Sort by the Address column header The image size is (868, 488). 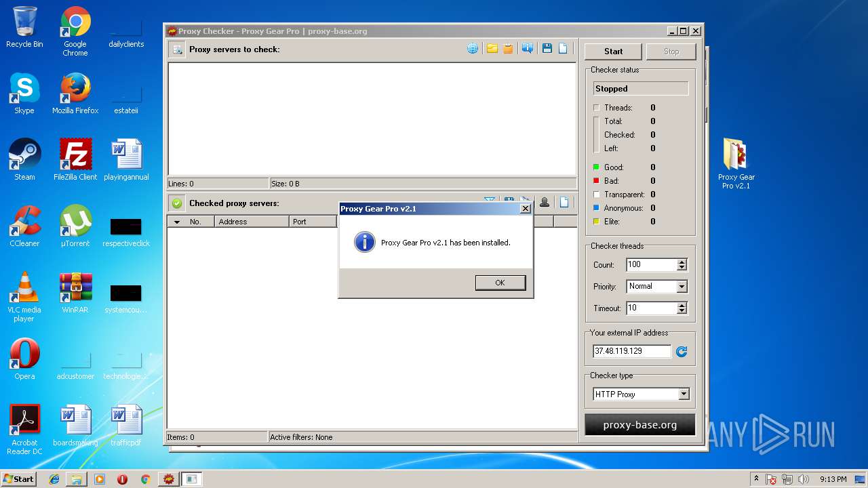click(252, 222)
